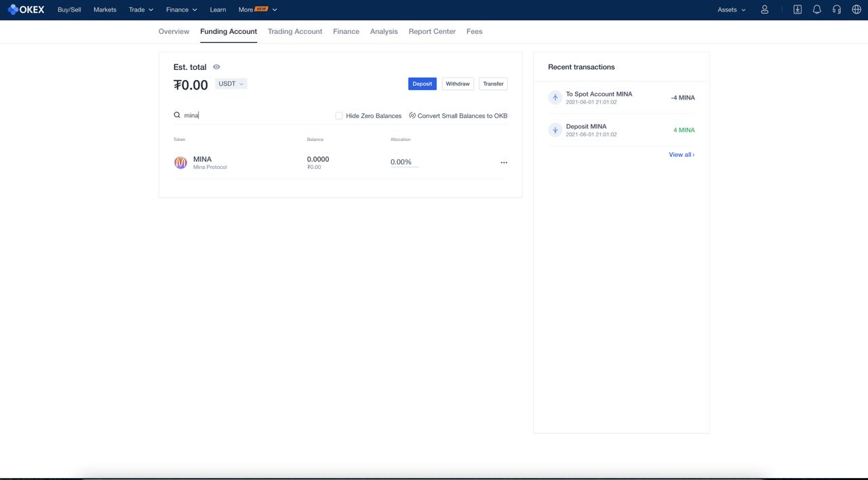Go to Markets
This screenshot has height=480, width=868.
pyautogui.click(x=105, y=9)
